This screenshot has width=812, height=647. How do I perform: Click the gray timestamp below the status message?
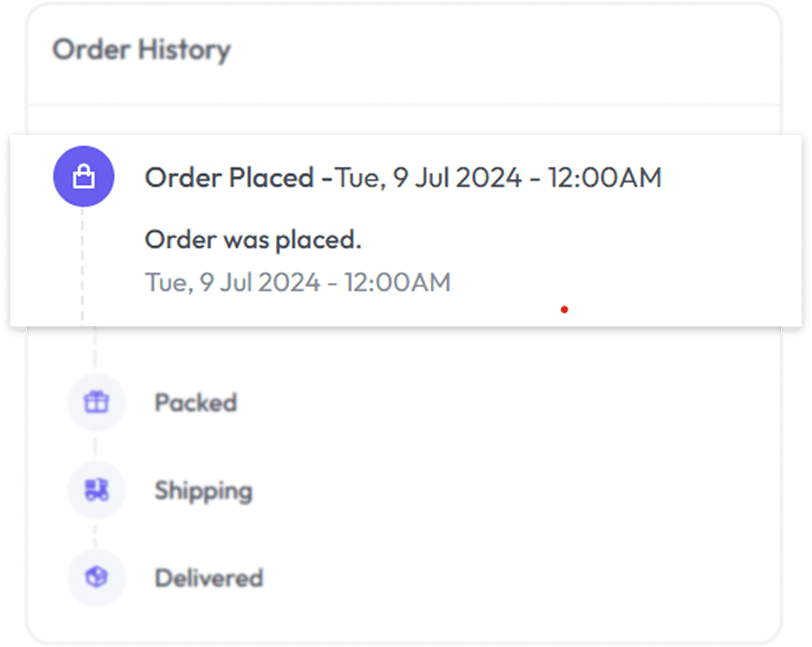click(x=297, y=283)
